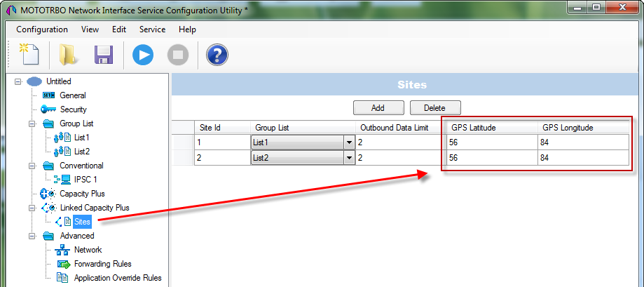Click the MOTOTRBO app icon in title bar
The width and height of the screenshot is (644, 287).
pyautogui.click(x=11, y=11)
